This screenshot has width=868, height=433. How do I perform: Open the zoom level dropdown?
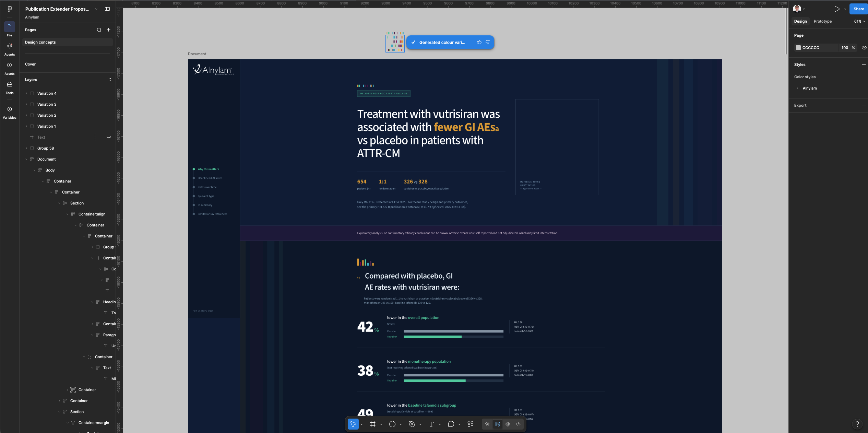(859, 21)
